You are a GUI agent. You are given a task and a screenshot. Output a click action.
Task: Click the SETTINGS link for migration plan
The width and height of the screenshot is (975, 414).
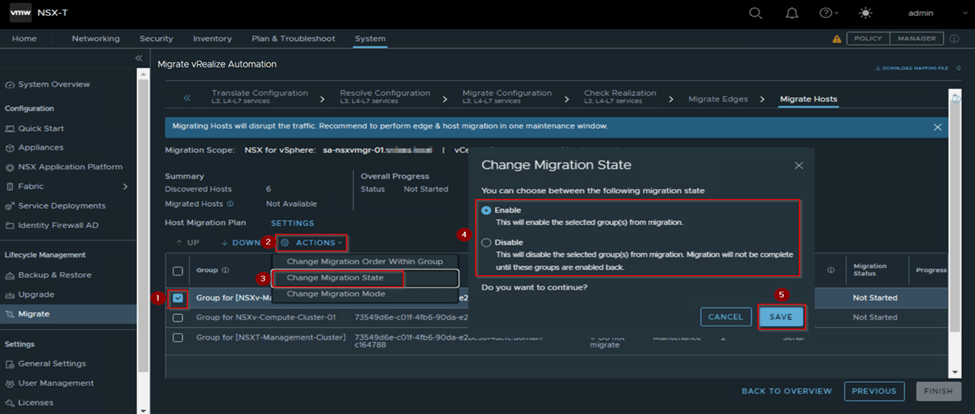coord(292,223)
